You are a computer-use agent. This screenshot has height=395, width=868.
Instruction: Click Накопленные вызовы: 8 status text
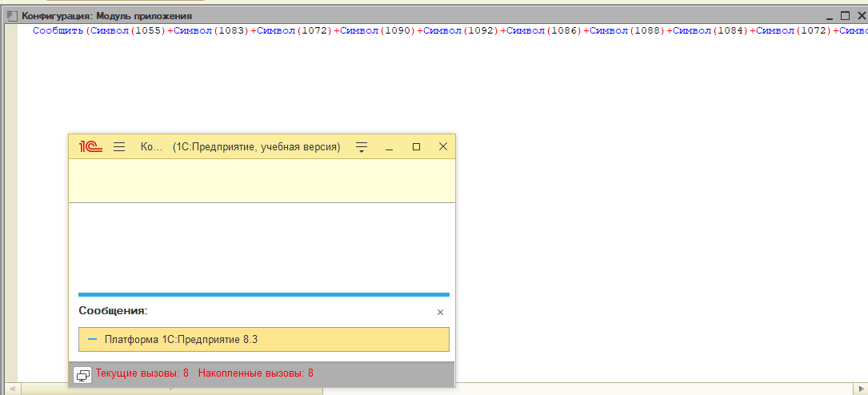coord(256,373)
